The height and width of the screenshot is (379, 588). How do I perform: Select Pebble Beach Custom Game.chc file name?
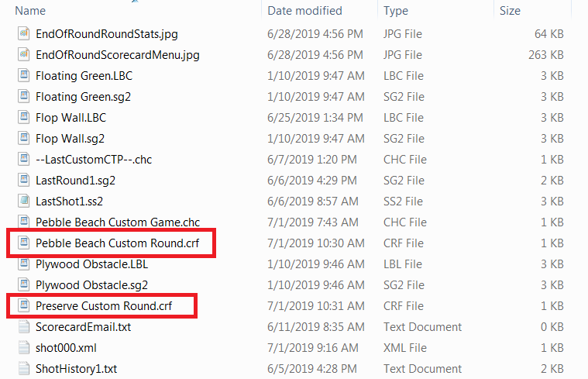pos(118,222)
